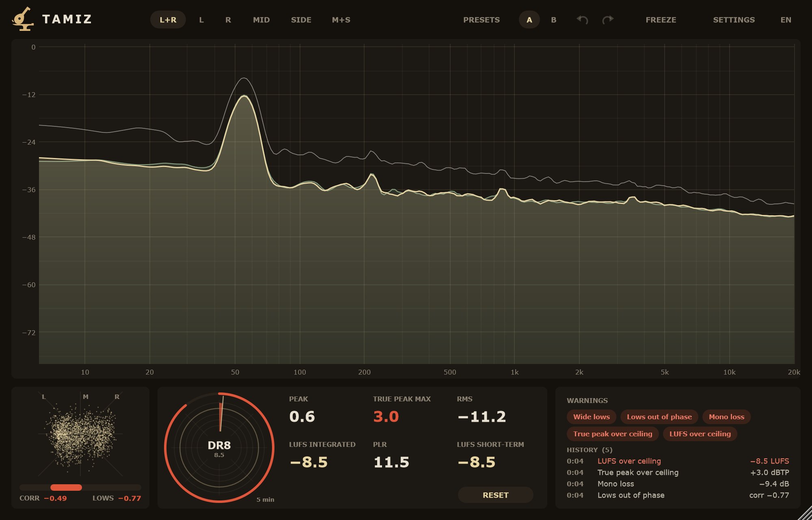
Task: Click the Tamiz logo icon
Action: pyautogui.click(x=23, y=19)
